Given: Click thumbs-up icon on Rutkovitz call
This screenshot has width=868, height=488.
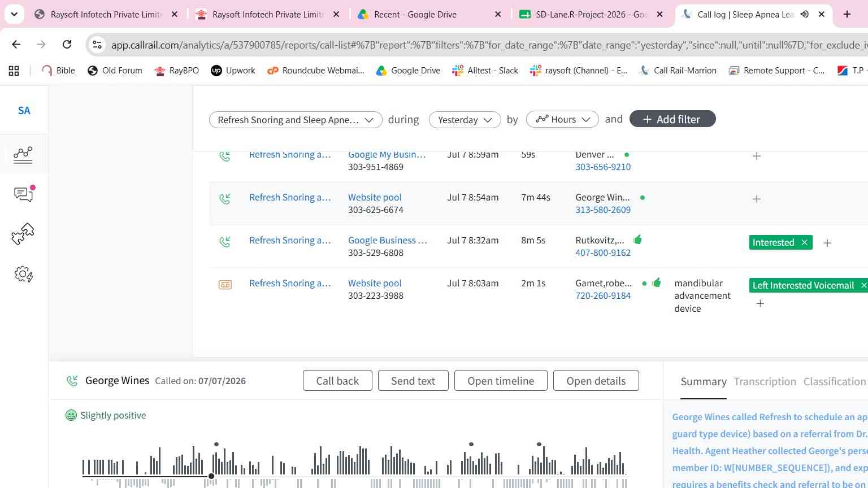Looking at the screenshot, I should [x=637, y=239].
